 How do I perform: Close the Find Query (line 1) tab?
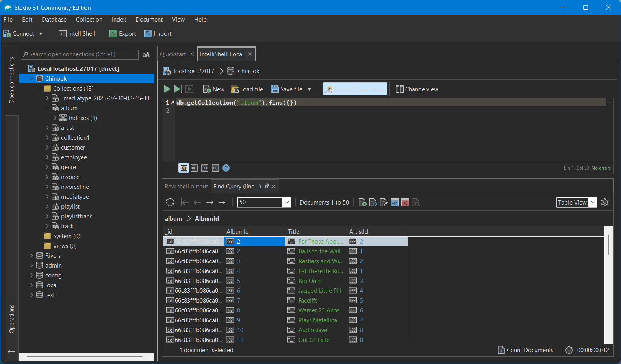(274, 187)
